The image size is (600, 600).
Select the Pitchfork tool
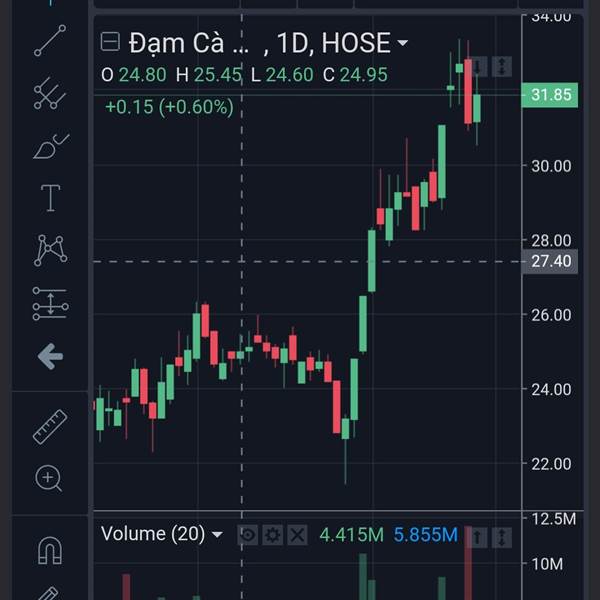point(50,93)
